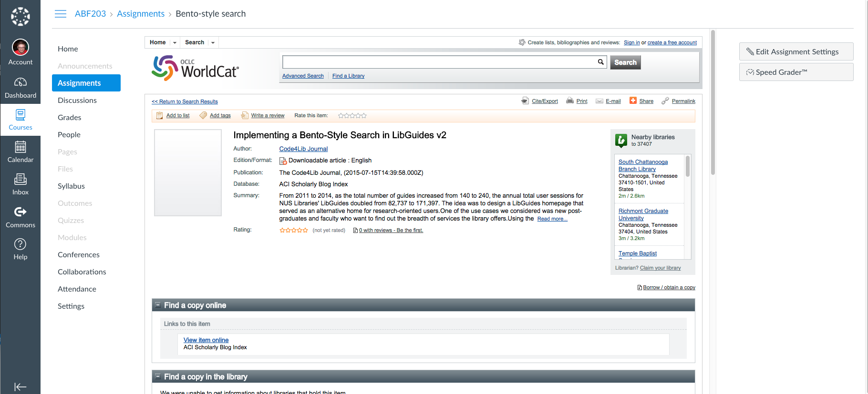Click Find a Library link
Image resolution: width=868 pixels, height=394 pixels.
[348, 76]
